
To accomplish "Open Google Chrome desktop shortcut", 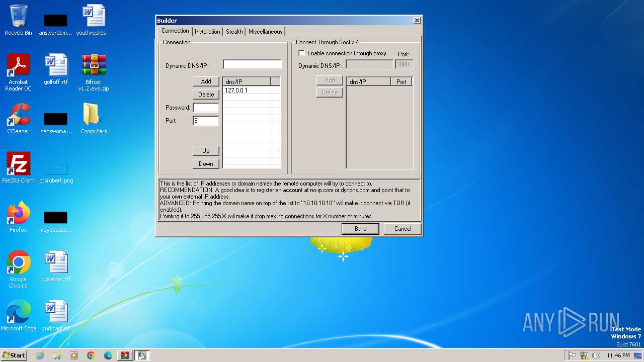I will point(18,269).
